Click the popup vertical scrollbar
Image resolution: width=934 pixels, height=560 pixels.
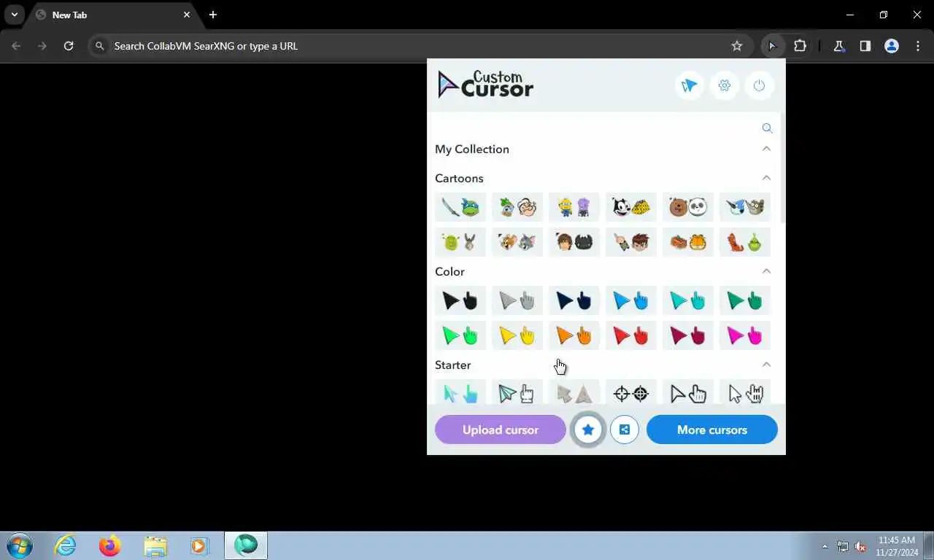(782, 168)
